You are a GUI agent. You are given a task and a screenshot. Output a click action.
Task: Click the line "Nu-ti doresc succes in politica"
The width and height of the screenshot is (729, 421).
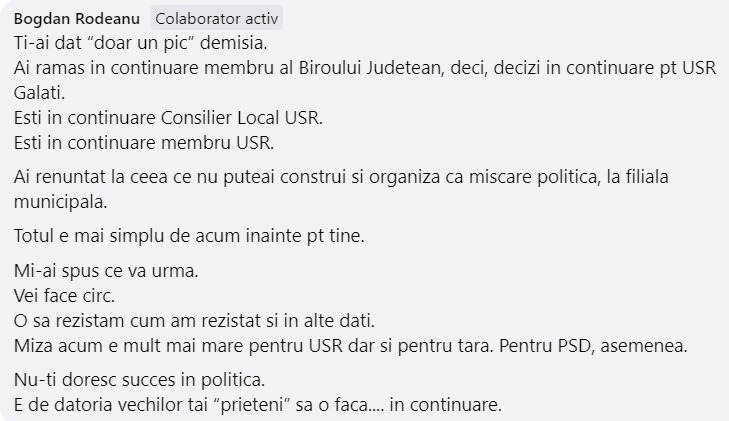139,380
